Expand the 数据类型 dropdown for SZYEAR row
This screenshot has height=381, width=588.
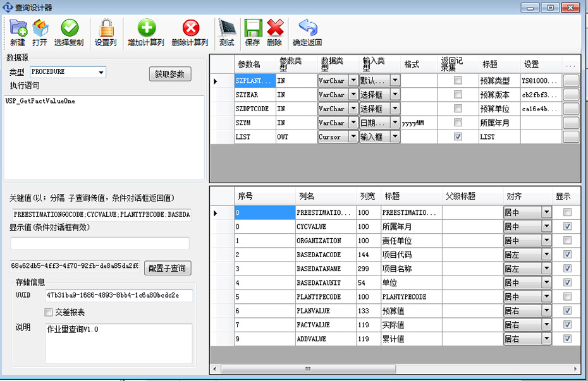pyautogui.click(x=353, y=95)
